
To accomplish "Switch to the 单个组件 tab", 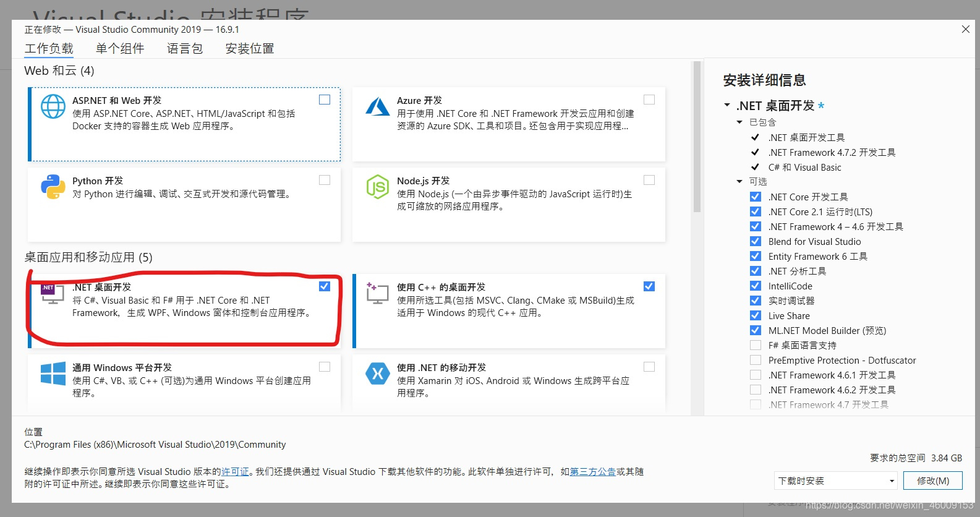I will tap(120, 48).
